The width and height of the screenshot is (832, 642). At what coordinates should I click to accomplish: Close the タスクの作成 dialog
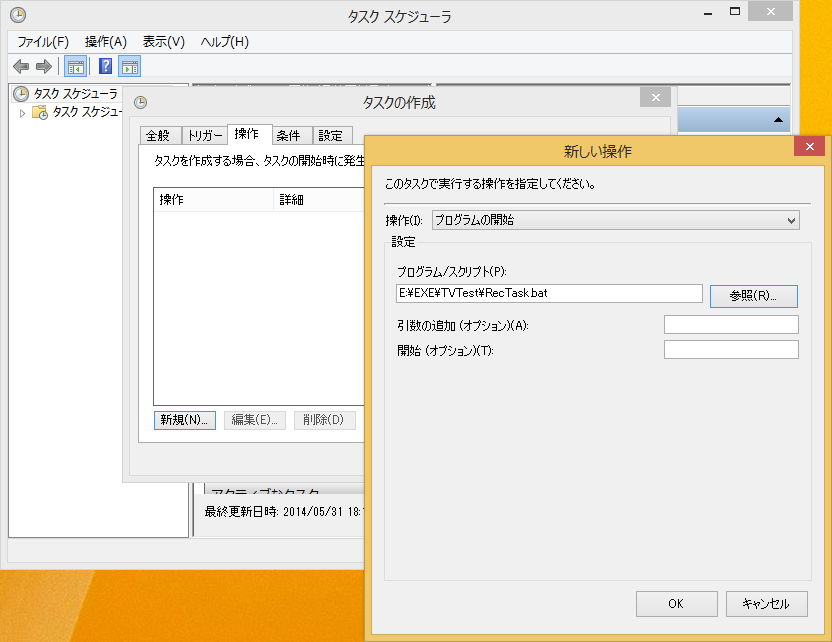[656, 98]
